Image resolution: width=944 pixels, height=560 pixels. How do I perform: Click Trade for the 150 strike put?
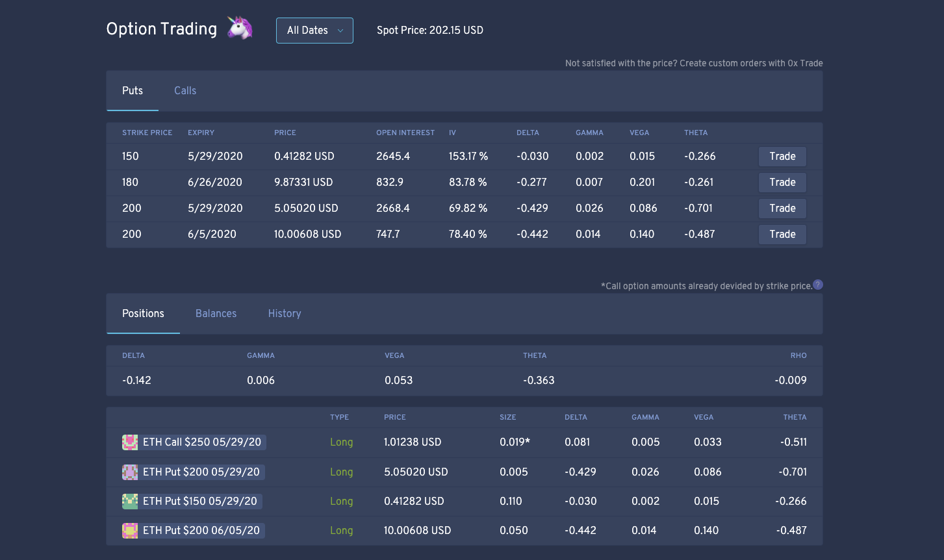[x=782, y=157]
